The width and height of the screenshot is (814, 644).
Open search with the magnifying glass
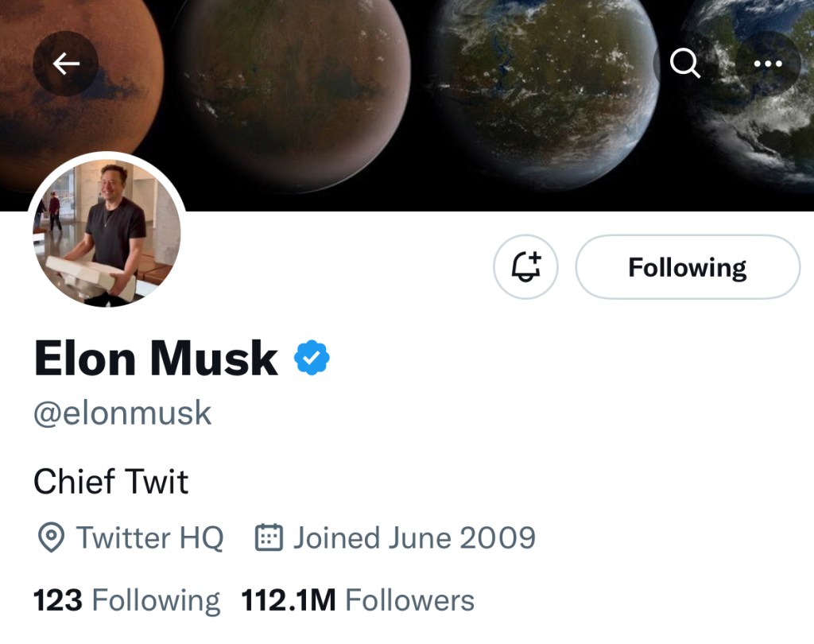tap(685, 64)
